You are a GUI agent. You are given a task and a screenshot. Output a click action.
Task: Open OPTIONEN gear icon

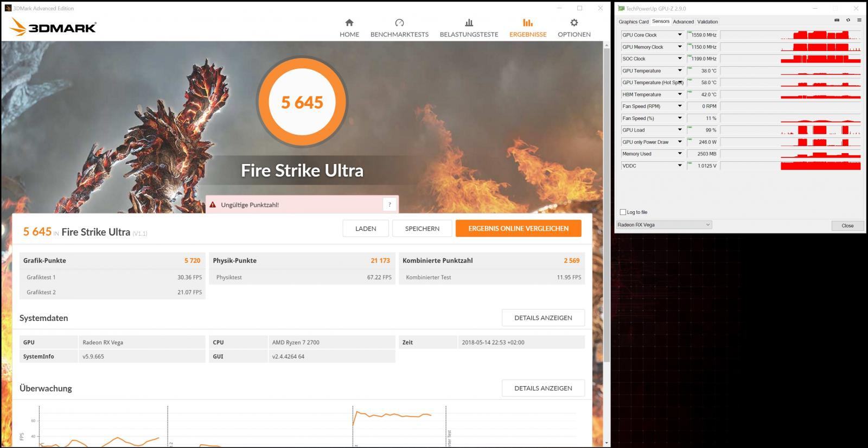click(x=574, y=23)
